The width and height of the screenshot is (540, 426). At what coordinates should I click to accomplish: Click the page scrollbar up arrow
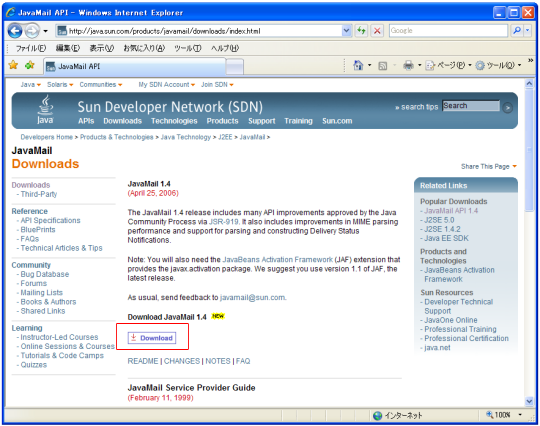tap(529, 83)
